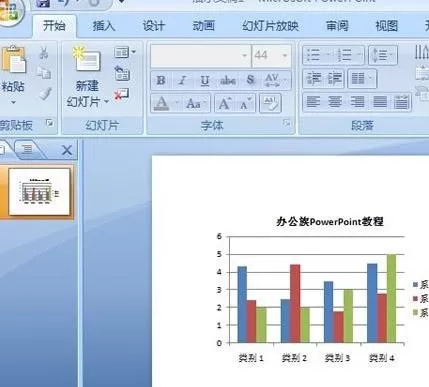Toggle Italic formatting
The width and height of the screenshot is (429, 387).
[x=182, y=80]
